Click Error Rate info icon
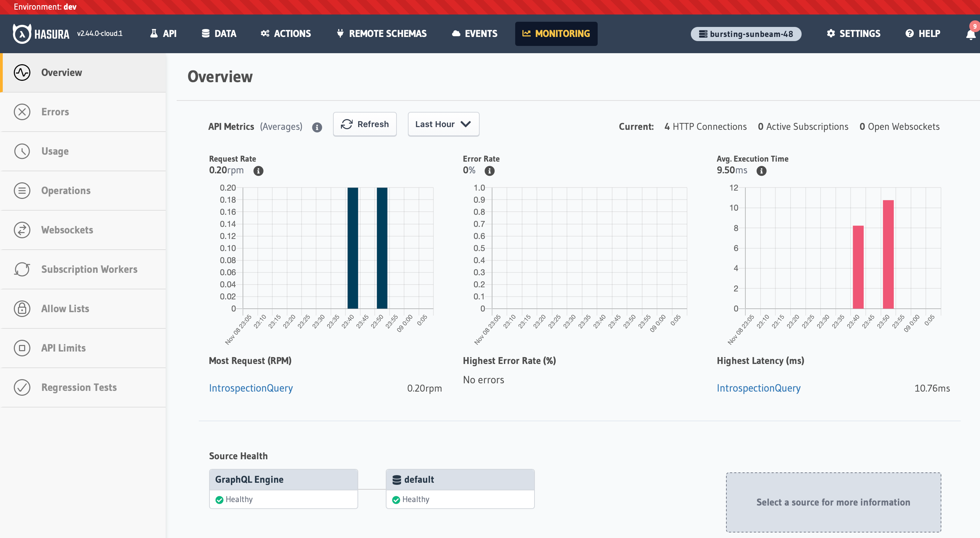Viewport: 980px width, 538px height. click(490, 171)
